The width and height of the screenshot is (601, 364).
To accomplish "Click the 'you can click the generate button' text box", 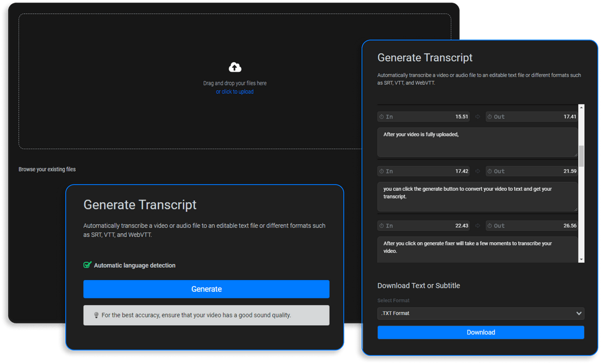I will [x=477, y=197].
